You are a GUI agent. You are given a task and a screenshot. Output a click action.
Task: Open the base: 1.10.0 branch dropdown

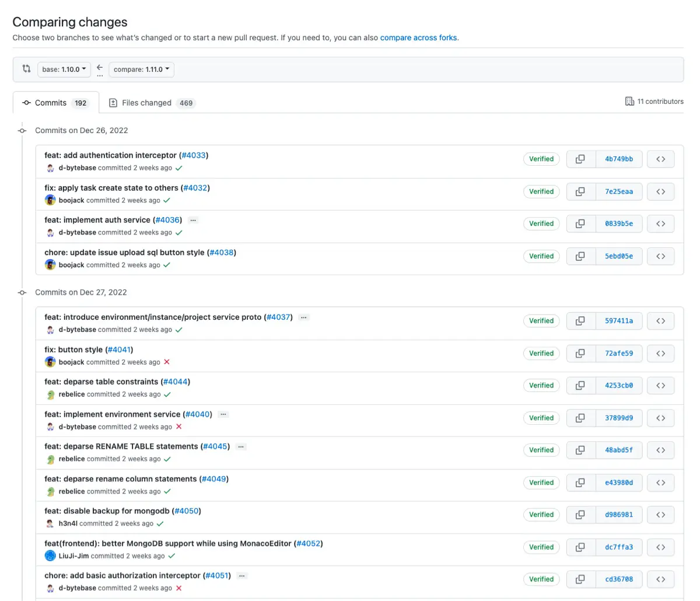64,69
